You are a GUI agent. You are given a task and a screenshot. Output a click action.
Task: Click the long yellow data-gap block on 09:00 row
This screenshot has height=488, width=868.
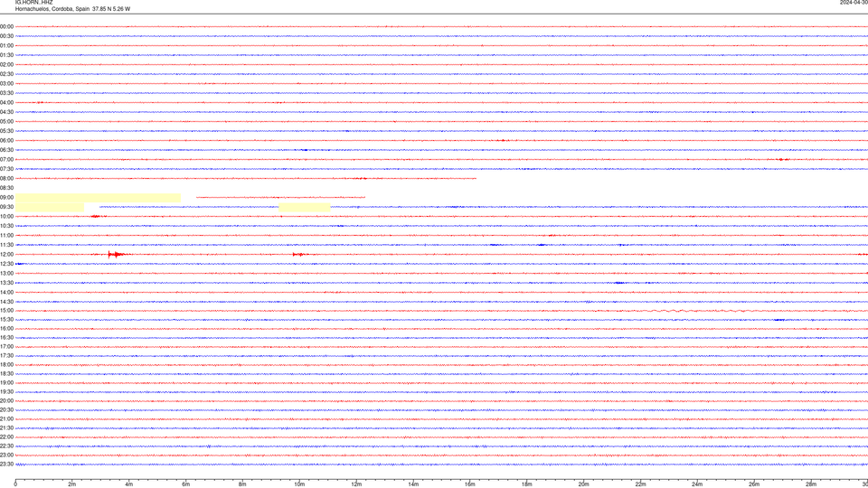[x=98, y=198]
